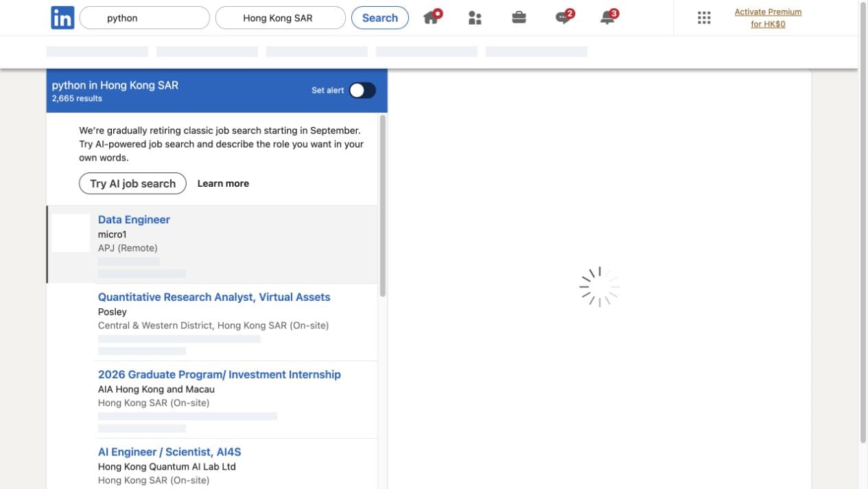The width and height of the screenshot is (868, 489).
Task: Click the python in Hong Kong SAR heading
Action: 115,85
